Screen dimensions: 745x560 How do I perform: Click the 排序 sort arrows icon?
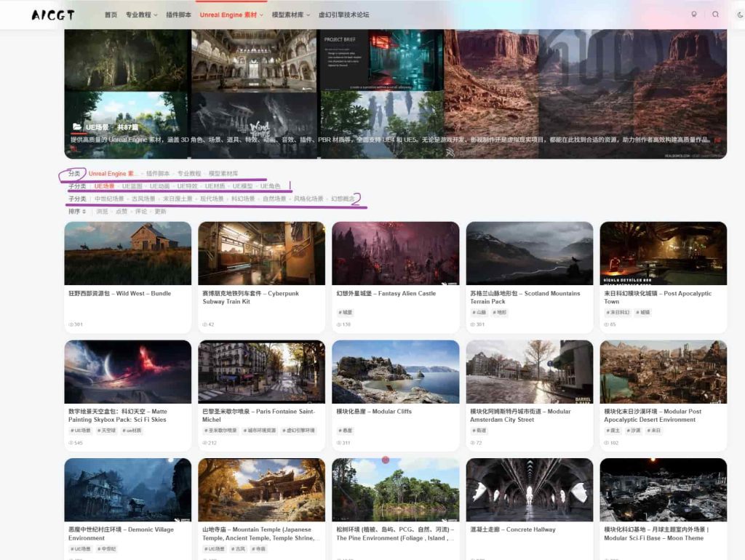tap(84, 212)
